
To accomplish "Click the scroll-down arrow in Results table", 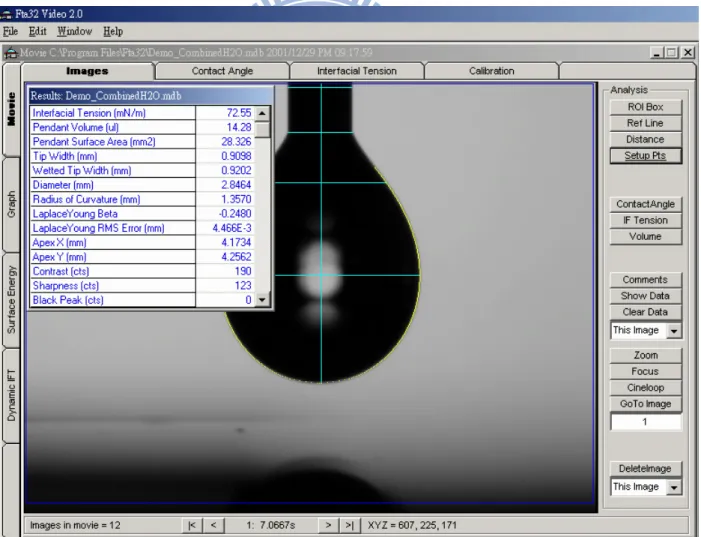I will click(x=262, y=300).
